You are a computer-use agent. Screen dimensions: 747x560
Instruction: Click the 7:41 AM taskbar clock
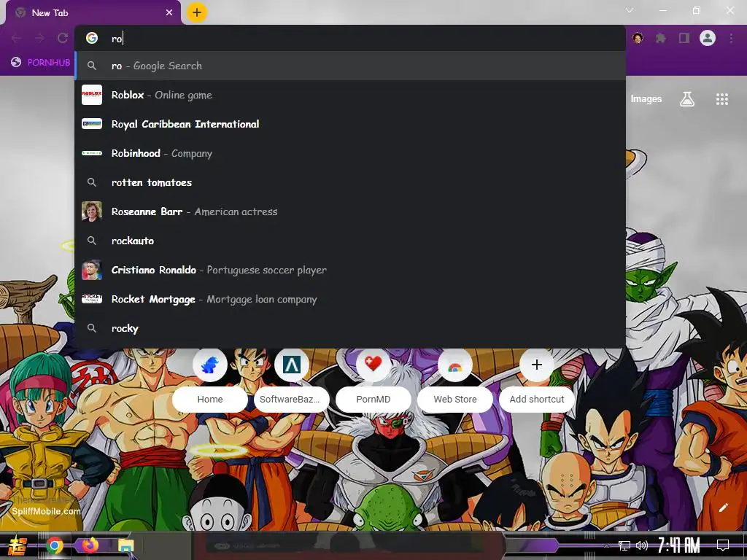(679, 545)
